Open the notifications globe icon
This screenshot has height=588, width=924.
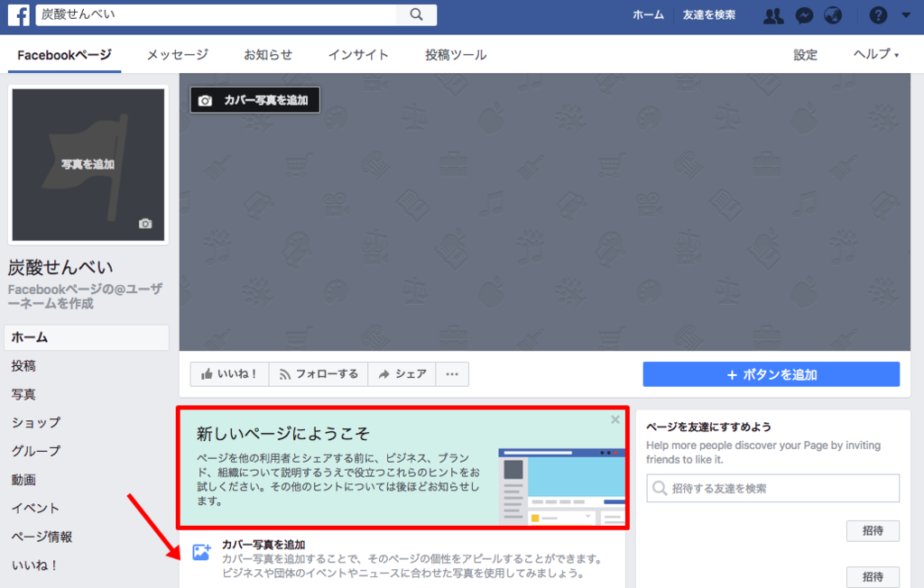(833, 15)
